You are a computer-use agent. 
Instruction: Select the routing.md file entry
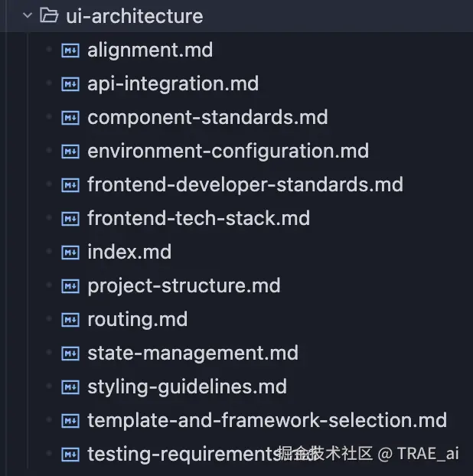tap(137, 320)
